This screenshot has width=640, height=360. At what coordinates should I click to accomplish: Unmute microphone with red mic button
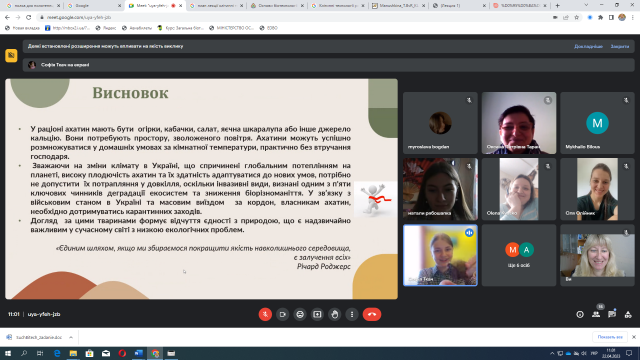point(265,314)
